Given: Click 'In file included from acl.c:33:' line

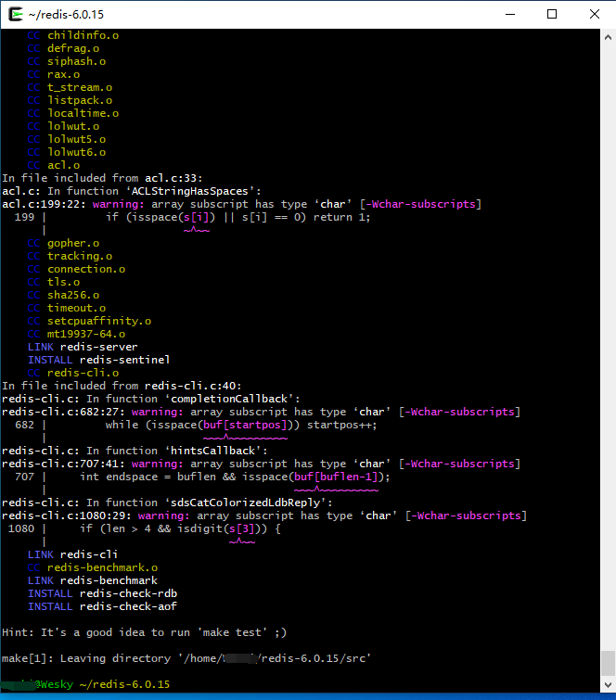Looking at the screenshot, I should click(102, 178).
